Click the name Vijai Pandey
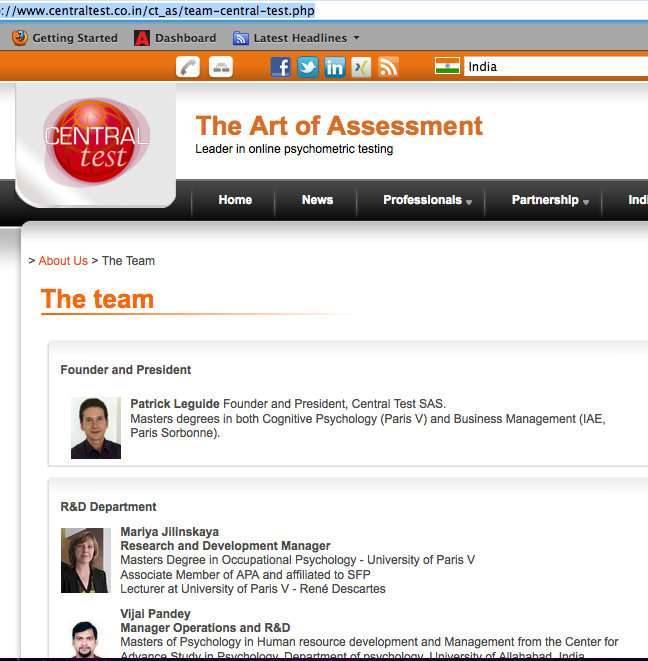The image size is (648, 661). point(156,614)
